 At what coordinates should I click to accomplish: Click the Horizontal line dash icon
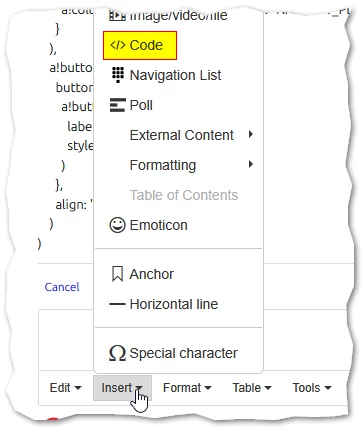(x=118, y=304)
